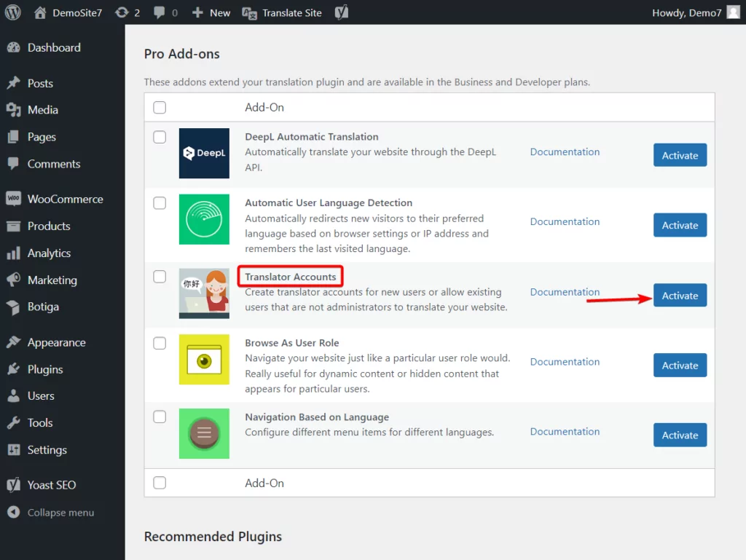Click the Yoast SEO menu label
This screenshot has width=746, height=560.
pos(52,485)
